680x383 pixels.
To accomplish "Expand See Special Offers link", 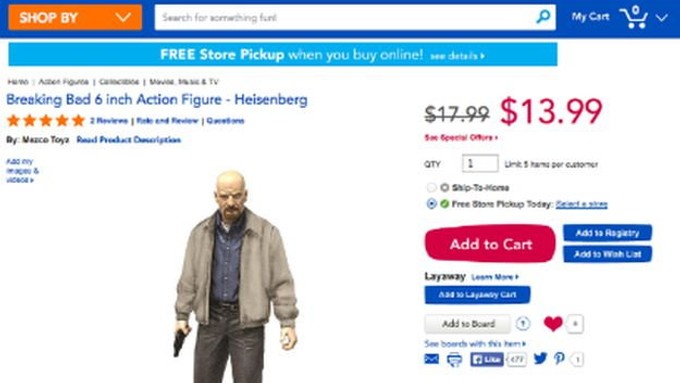I will [x=461, y=137].
